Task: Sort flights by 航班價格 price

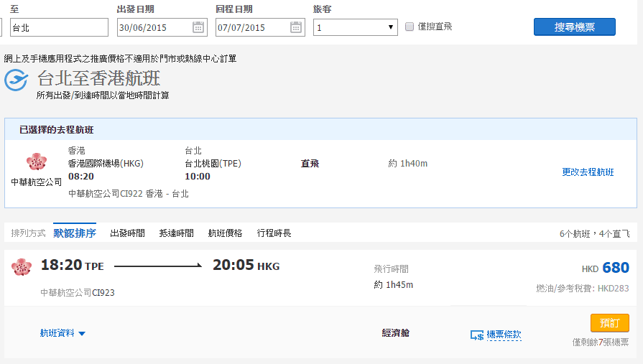Action: coord(225,233)
